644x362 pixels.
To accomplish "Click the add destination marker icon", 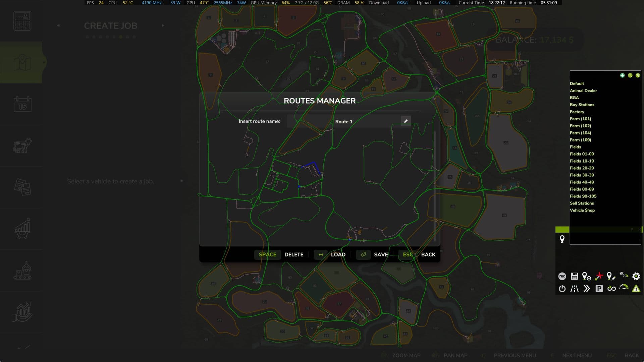I will [x=586, y=276].
